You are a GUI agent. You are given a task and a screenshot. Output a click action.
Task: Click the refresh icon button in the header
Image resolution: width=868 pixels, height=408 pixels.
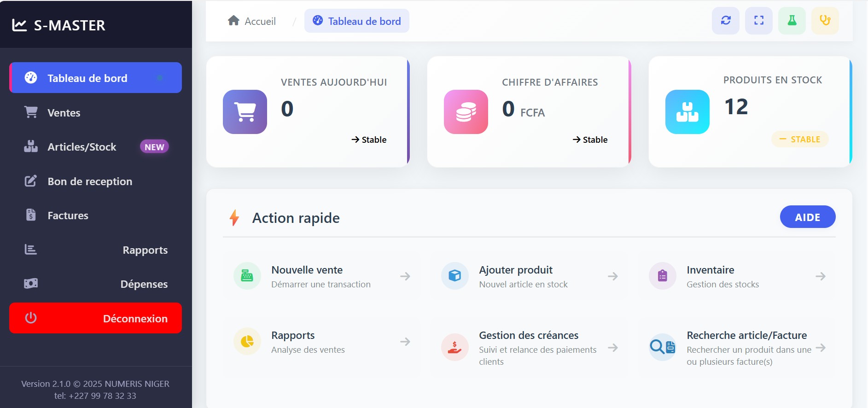[x=726, y=20]
